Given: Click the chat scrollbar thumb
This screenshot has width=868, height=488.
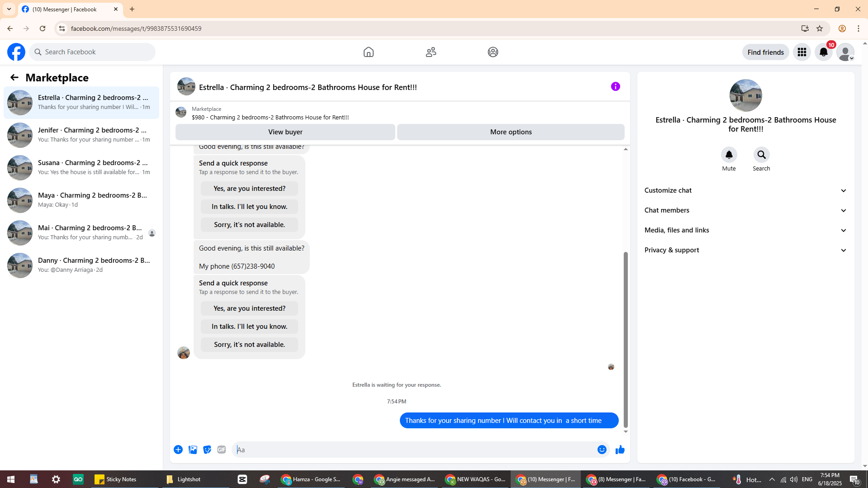Looking at the screenshot, I should pyautogui.click(x=626, y=339).
